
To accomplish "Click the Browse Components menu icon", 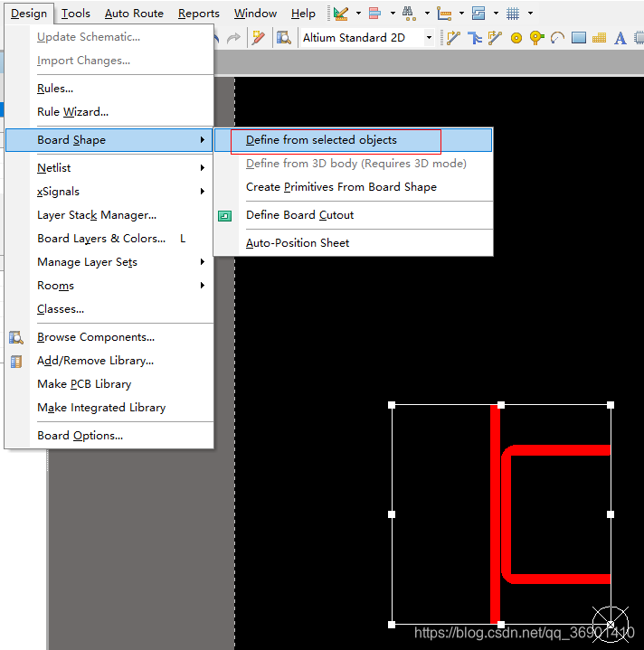I will point(16,337).
